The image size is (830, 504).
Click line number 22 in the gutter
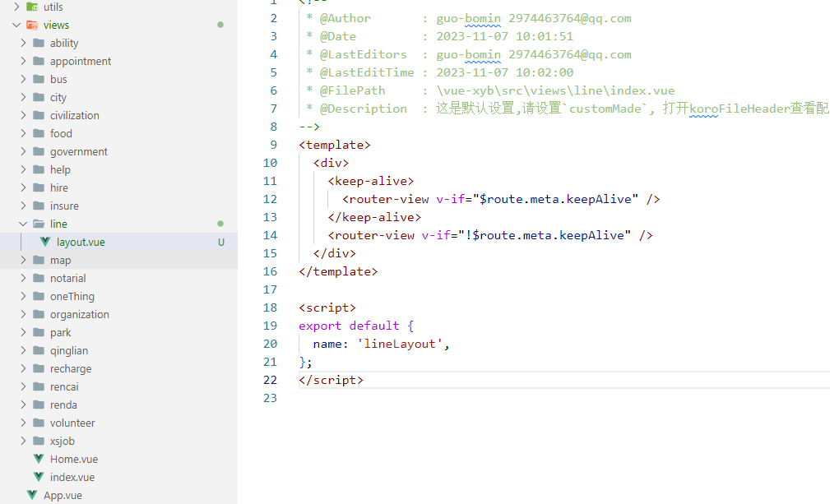tap(270, 380)
